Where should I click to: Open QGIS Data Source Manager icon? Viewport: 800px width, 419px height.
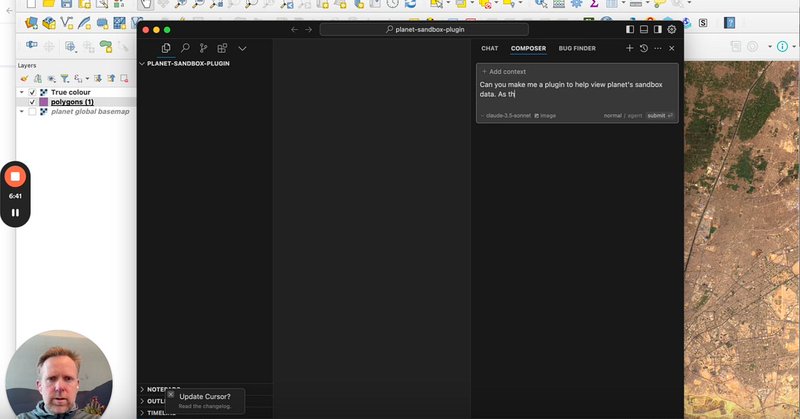tap(32, 23)
